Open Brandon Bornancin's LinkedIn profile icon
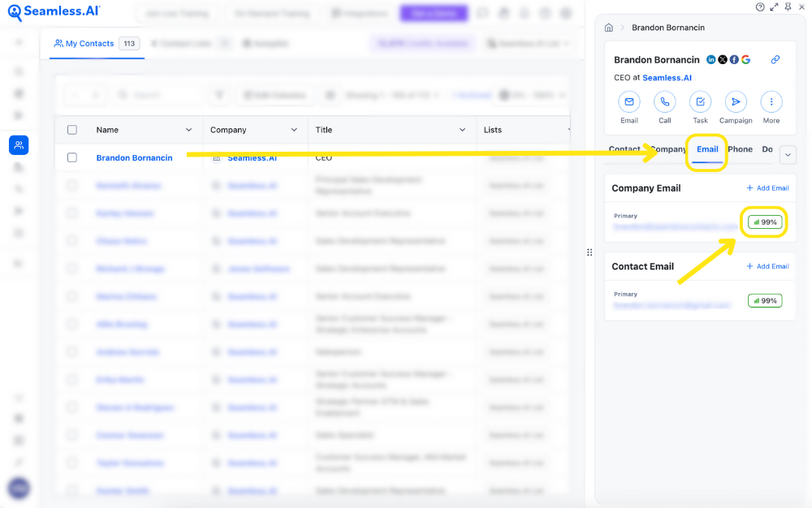Screen dimensions: 812x508 [711, 60]
